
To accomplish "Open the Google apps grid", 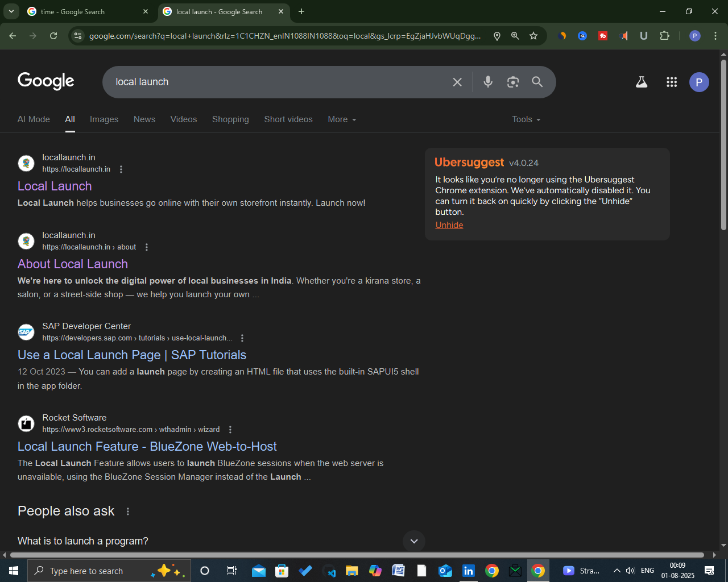I will (x=672, y=82).
